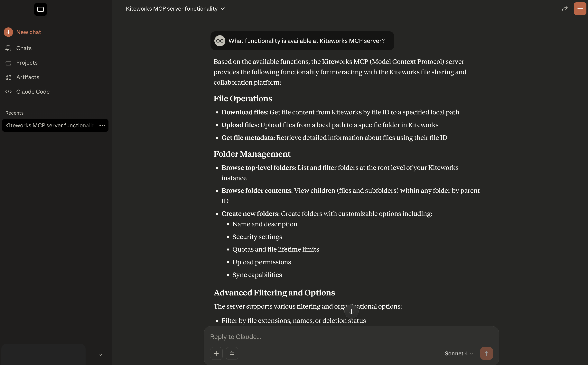Click the OG user avatar in the message
Image resolution: width=588 pixels, height=365 pixels.
(x=219, y=41)
